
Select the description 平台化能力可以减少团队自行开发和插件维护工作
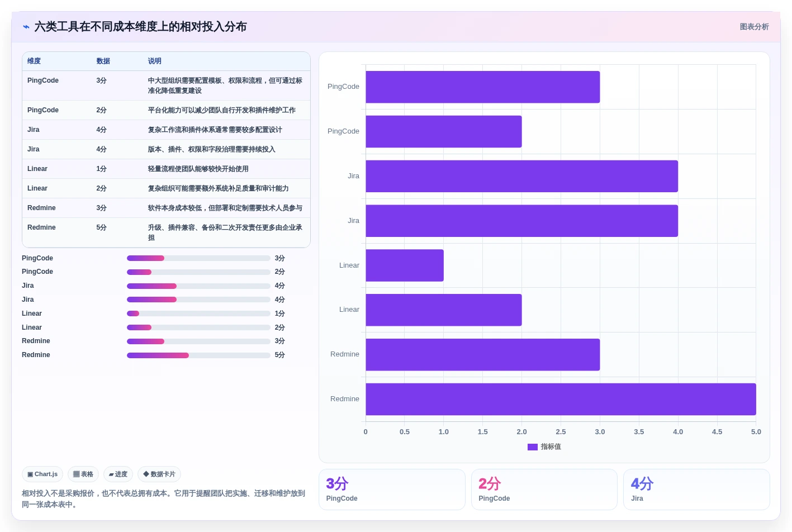(222, 110)
